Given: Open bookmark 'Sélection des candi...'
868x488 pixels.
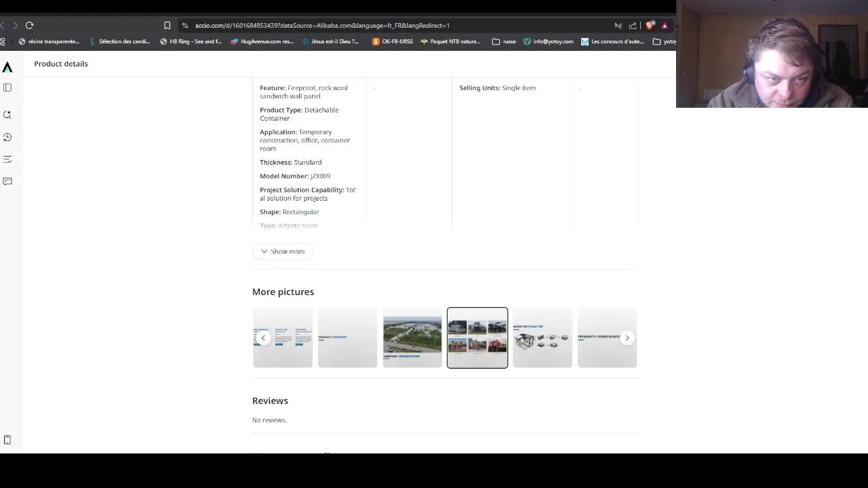Looking at the screenshot, I should click(120, 41).
